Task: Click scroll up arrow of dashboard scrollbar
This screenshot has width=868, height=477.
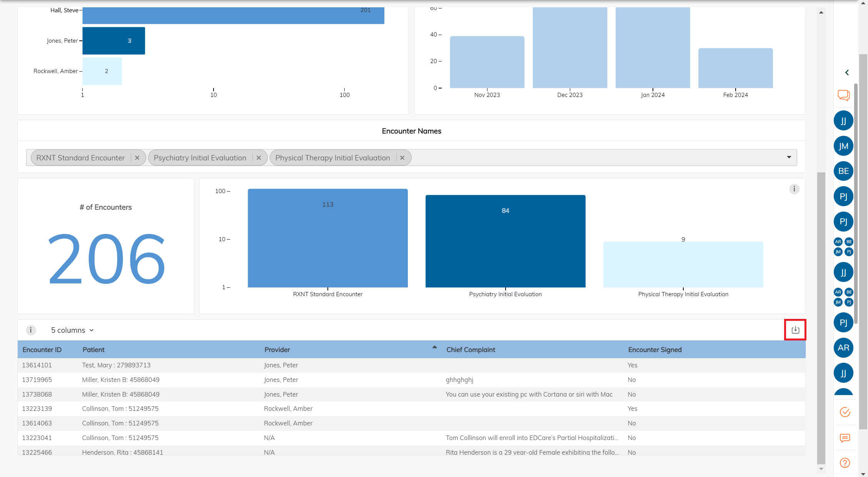Action: [821, 12]
